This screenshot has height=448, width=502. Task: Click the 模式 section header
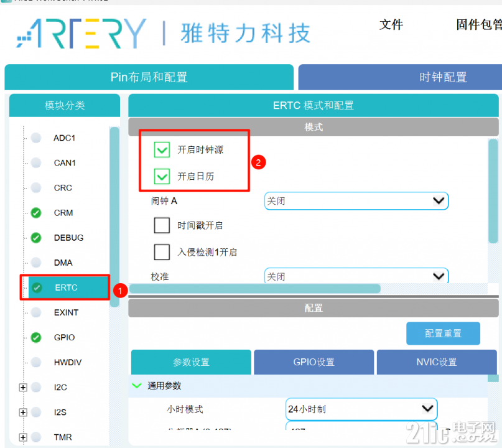tap(314, 127)
